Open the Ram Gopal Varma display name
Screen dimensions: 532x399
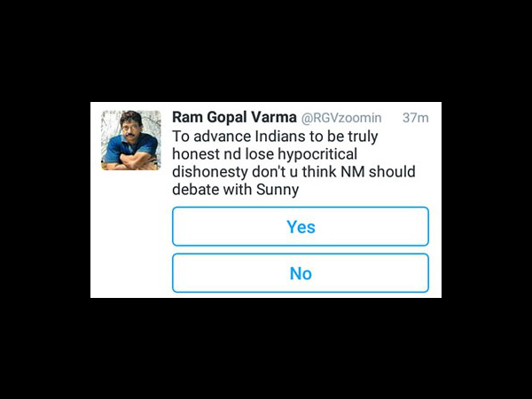tap(234, 117)
